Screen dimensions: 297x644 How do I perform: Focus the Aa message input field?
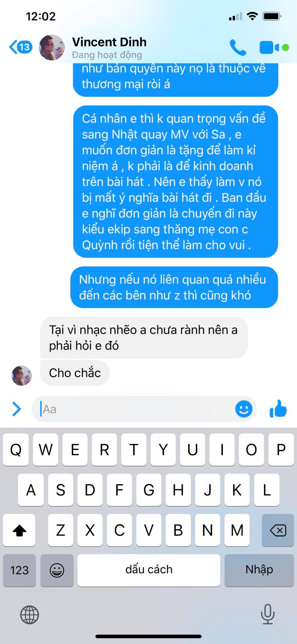click(x=135, y=409)
